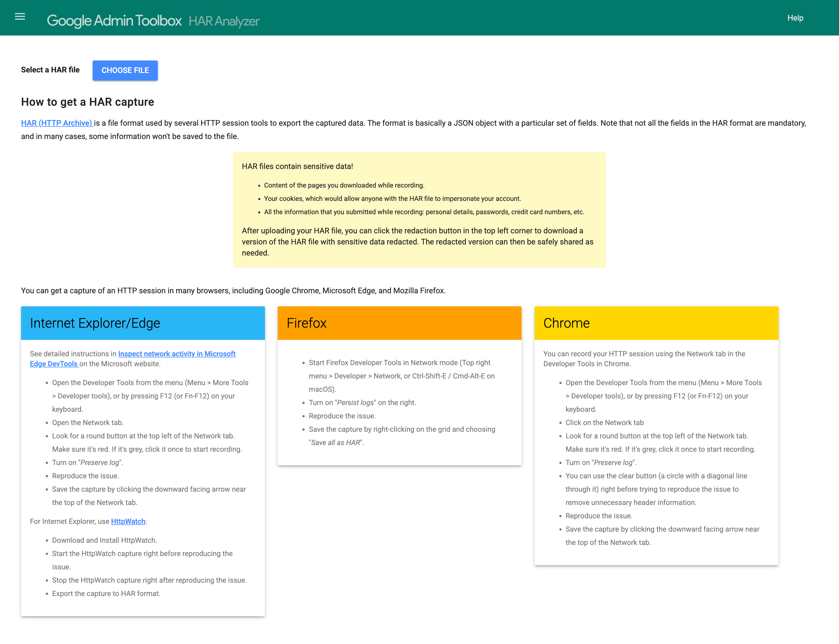This screenshot has width=839, height=644.
Task: Click the How to get a HAR capture heading
Action: [x=87, y=102]
